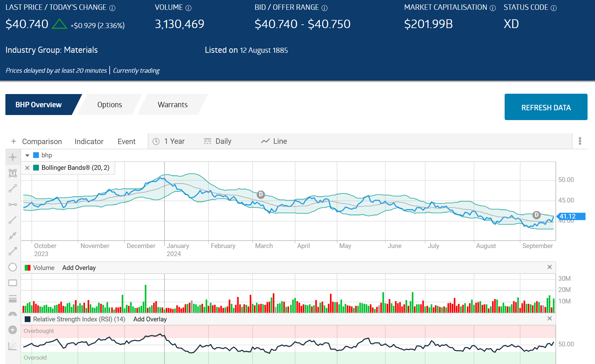Click info icon next to Bid / Offer Range
Image resolution: width=595 pixels, height=364 pixels.
(325, 8)
